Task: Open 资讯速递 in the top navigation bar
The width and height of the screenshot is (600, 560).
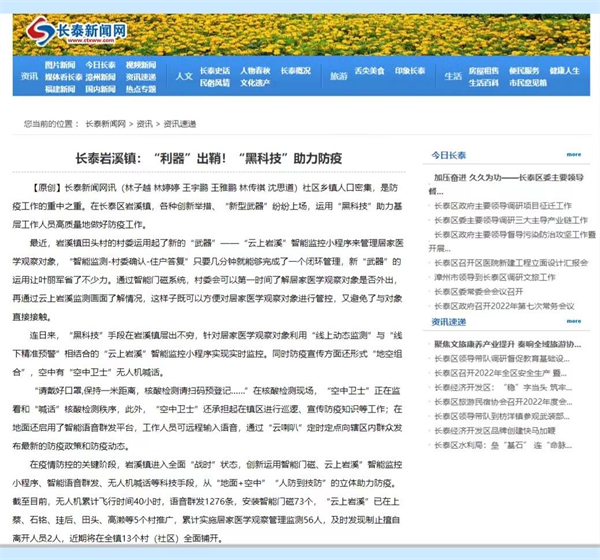Action: point(141,77)
